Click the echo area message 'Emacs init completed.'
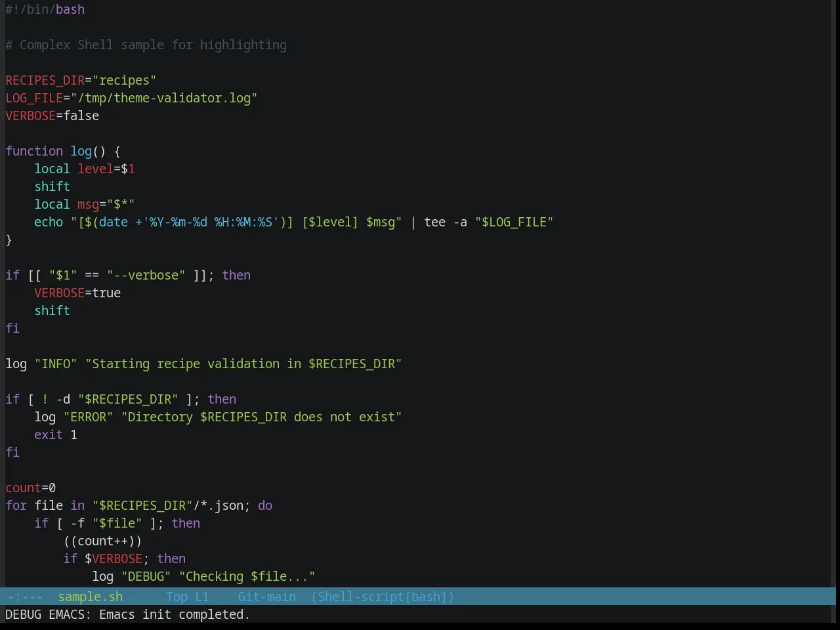This screenshot has height=630, width=840. click(175, 614)
